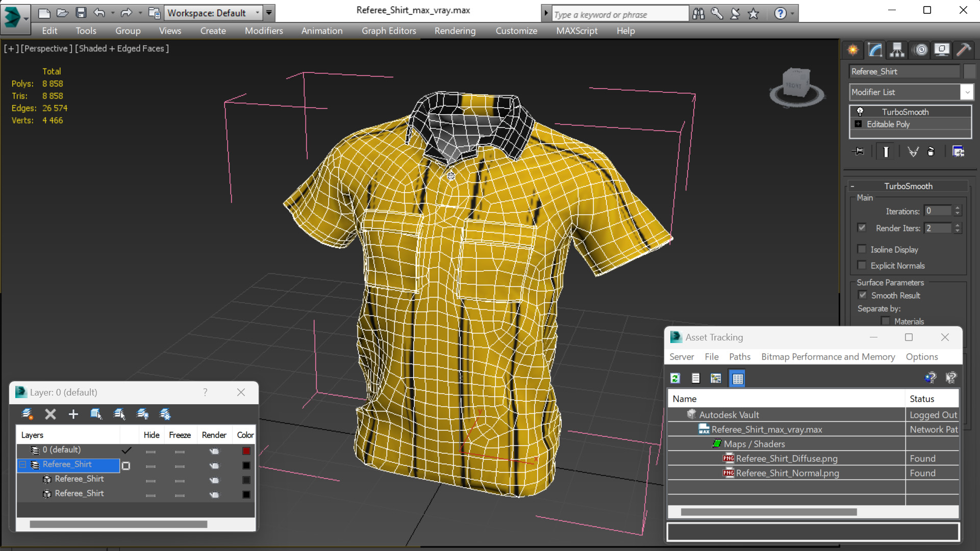Click the [Perspective] viewport label
Viewport: 980px width, 551px height.
(46, 48)
